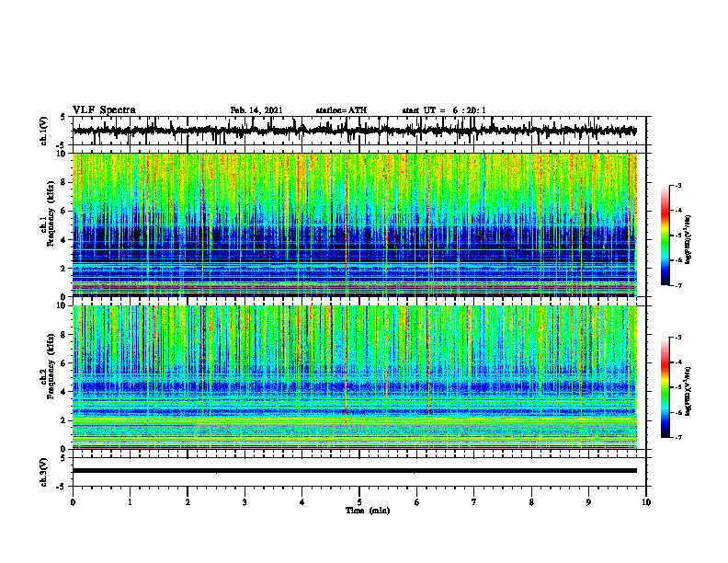Click time axis tick label "1"
Screen dimensions: 728x563
(130, 502)
